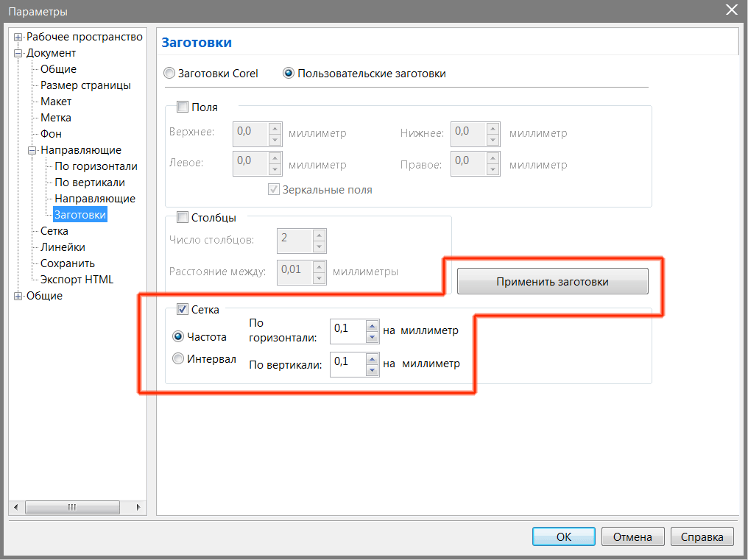
Task: Click the Применить заготовки button
Action: 552,281
